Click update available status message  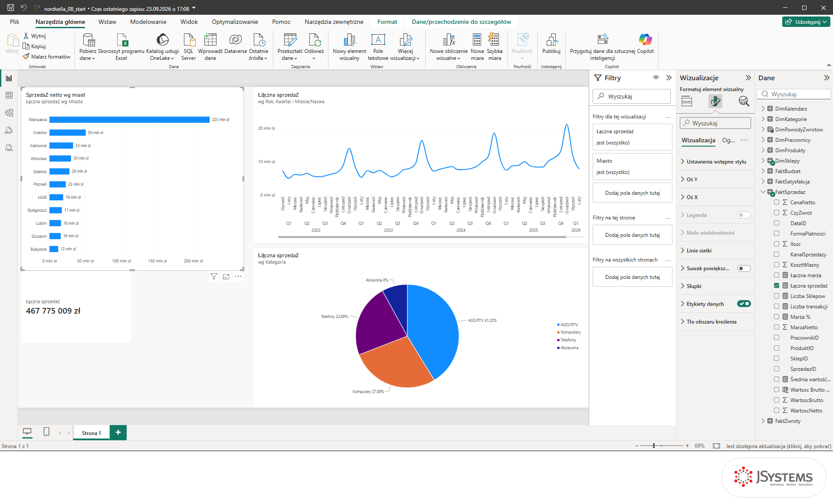click(x=778, y=446)
